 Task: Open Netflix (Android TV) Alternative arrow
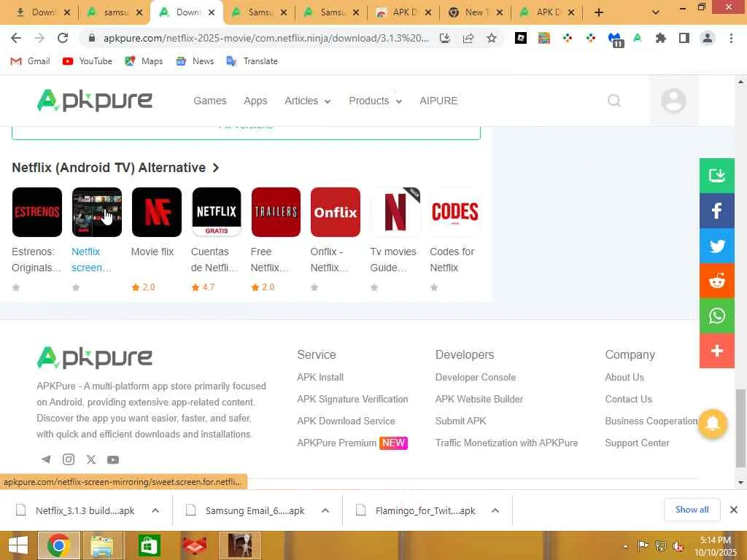coord(216,168)
